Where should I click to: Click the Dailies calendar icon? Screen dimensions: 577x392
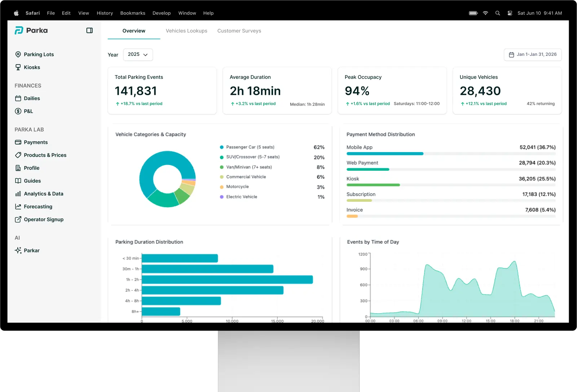(x=18, y=98)
